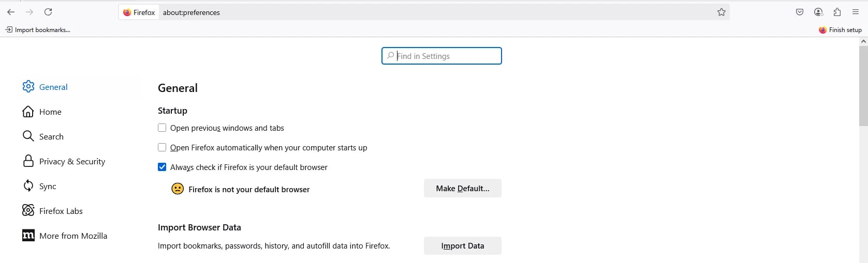868x263 pixels.
Task: Open the Sync settings category label
Action: pyautogui.click(x=48, y=186)
